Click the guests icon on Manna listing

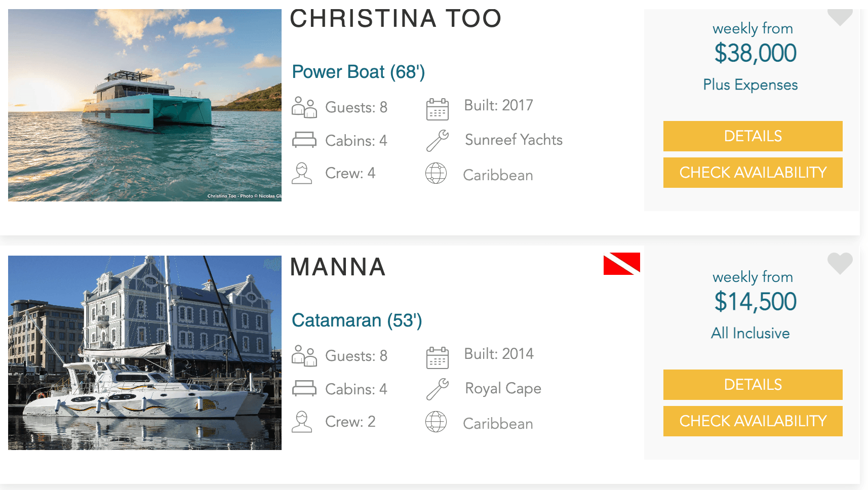click(303, 356)
